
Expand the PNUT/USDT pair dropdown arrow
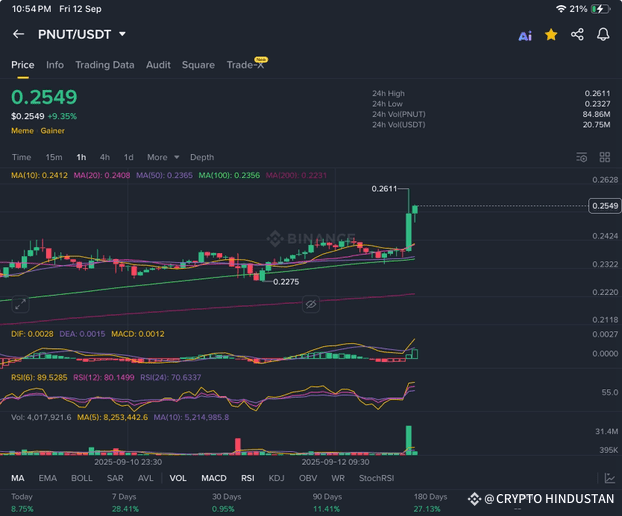(123, 35)
